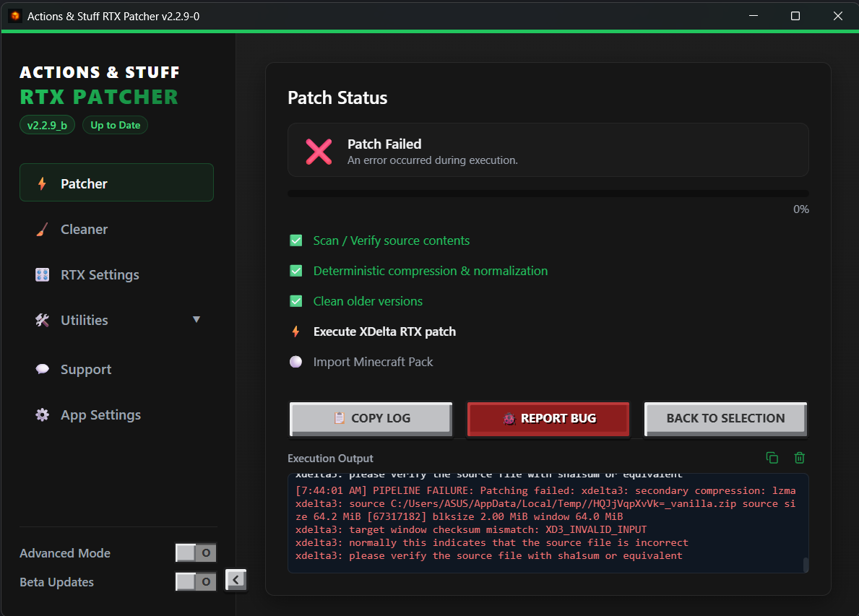Image resolution: width=859 pixels, height=616 pixels.
Task: Click the Utilities tools icon
Action: (42, 320)
